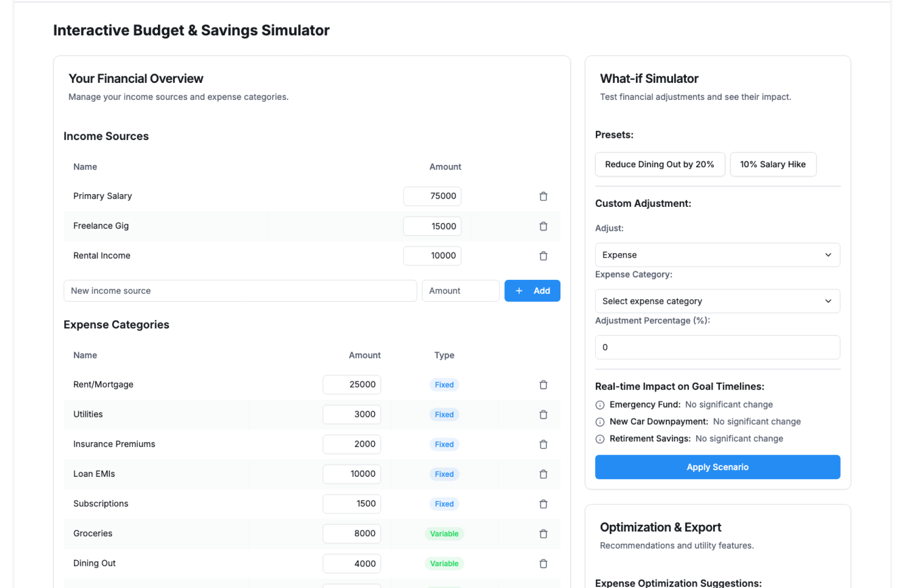
Task: Click the Emergency Fund info icon
Action: (x=600, y=405)
